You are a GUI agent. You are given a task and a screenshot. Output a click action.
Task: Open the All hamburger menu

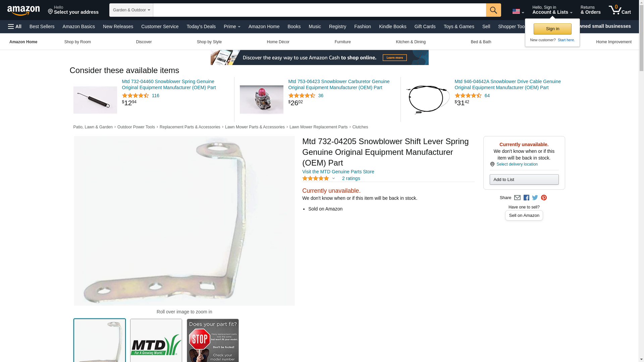click(15, 26)
